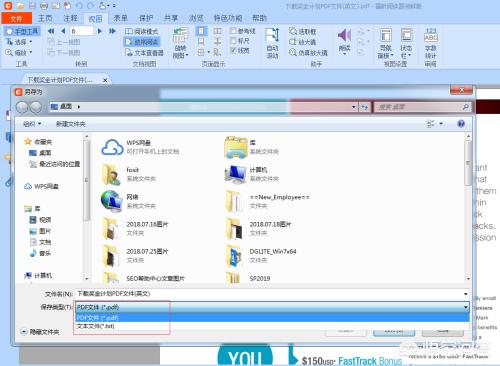Select the WPS网盘 cloud item in file list
Screen dimensions: 500x366
click(x=140, y=147)
